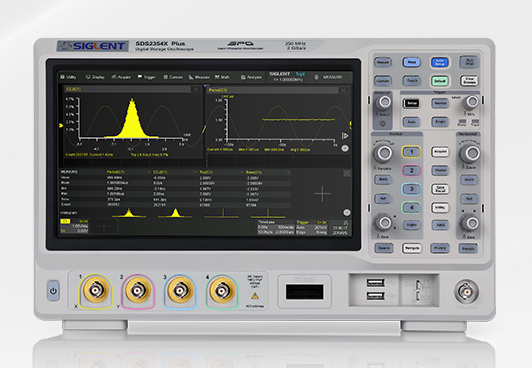This screenshot has width=532, height=368.
Task: Click the trigger Level knob
Action: coord(472,101)
